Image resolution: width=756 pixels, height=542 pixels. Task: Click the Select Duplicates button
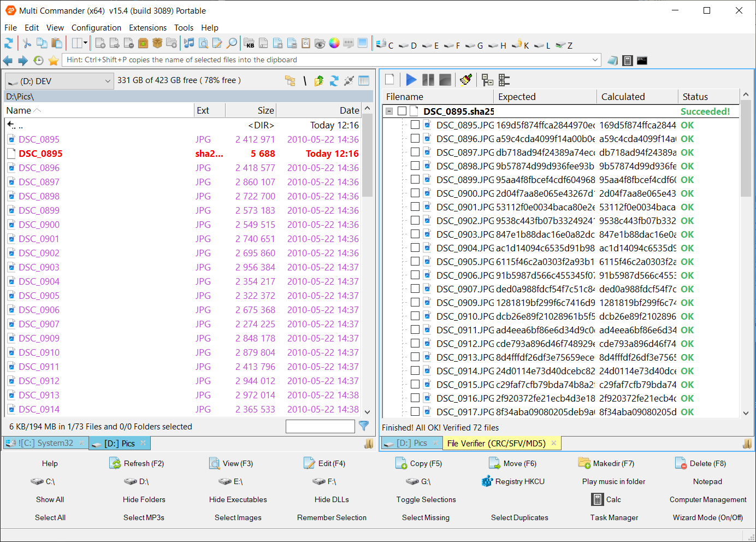(x=519, y=517)
